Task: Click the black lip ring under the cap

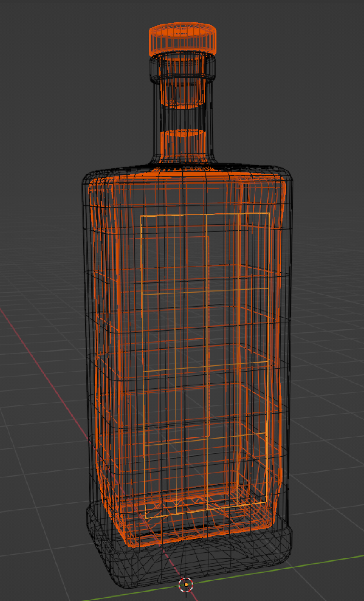Action: [183, 68]
